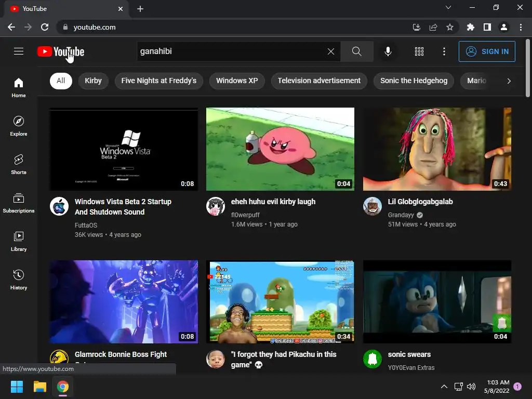The image size is (532, 399).
Task: Open the Pikachu game video thumbnail
Action: (280, 302)
